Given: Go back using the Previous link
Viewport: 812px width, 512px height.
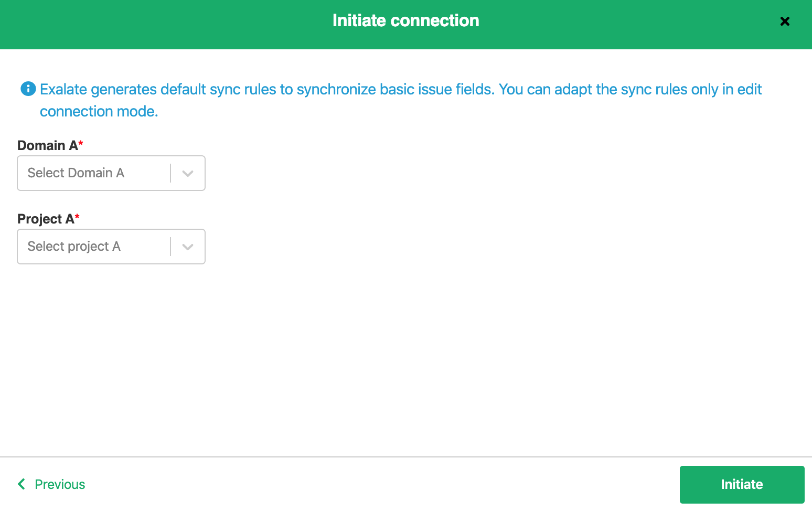Looking at the screenshot, I should point(60,484).
